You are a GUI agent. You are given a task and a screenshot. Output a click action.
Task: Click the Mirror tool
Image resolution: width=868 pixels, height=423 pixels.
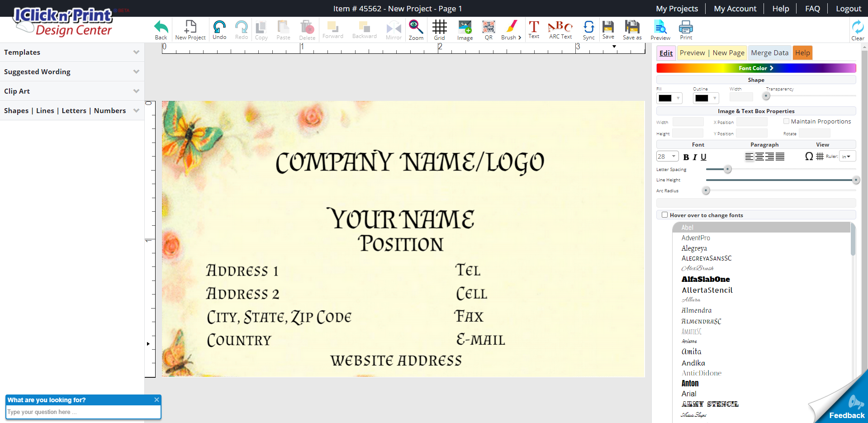393,29
